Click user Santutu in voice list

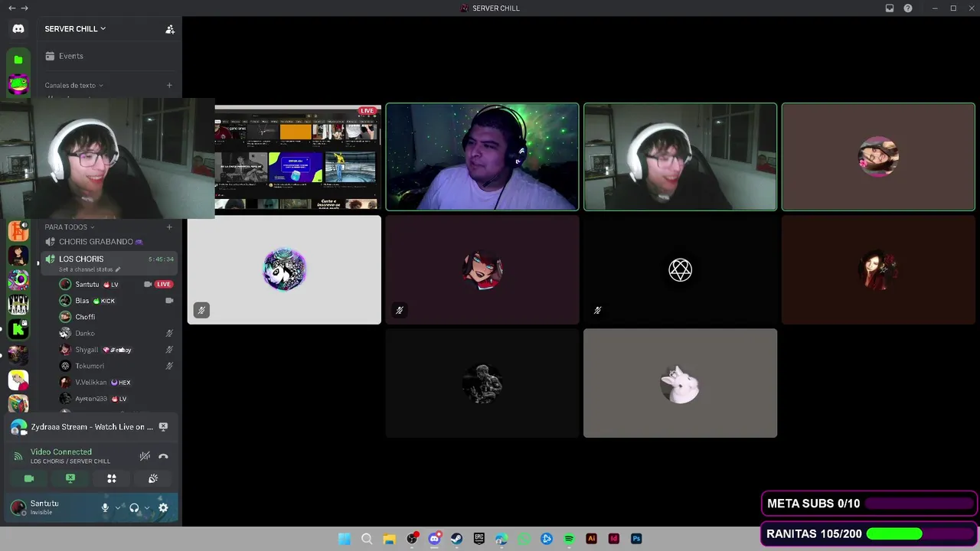tap(87, 284)
